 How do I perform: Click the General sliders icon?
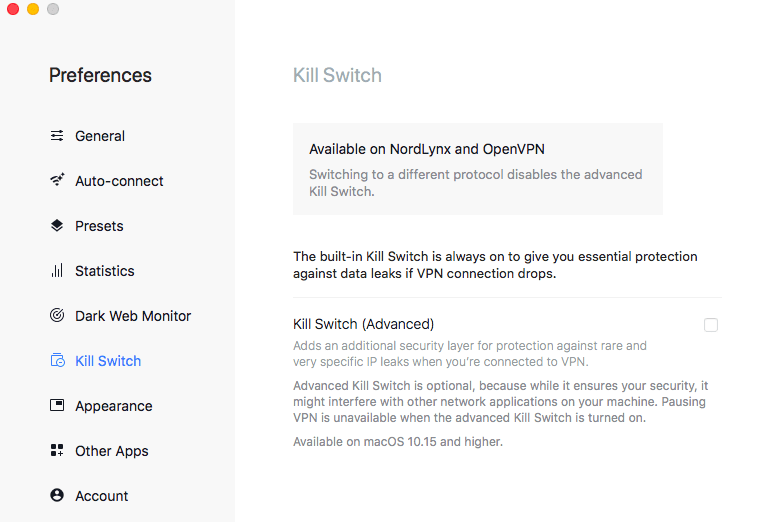click(x=57, y=136)
